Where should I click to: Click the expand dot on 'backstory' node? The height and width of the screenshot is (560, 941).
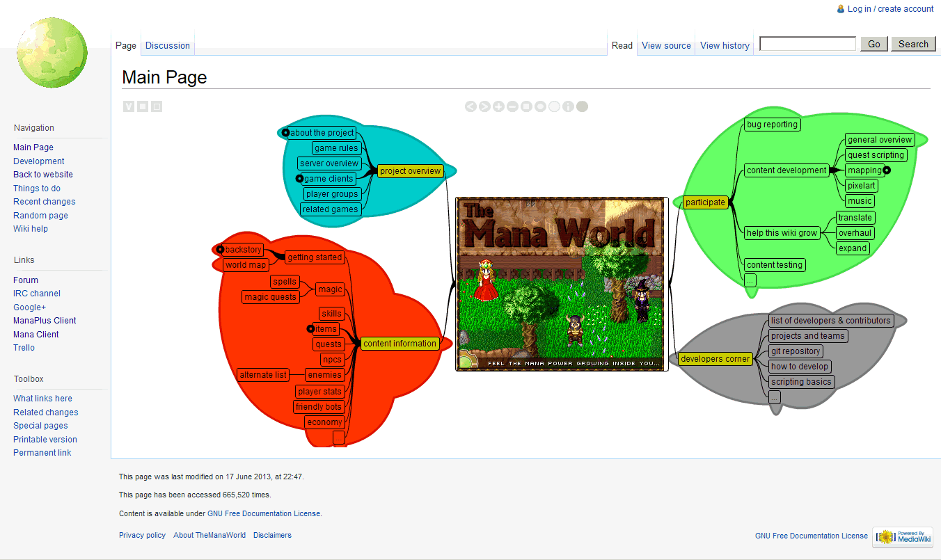coord(220,249)
